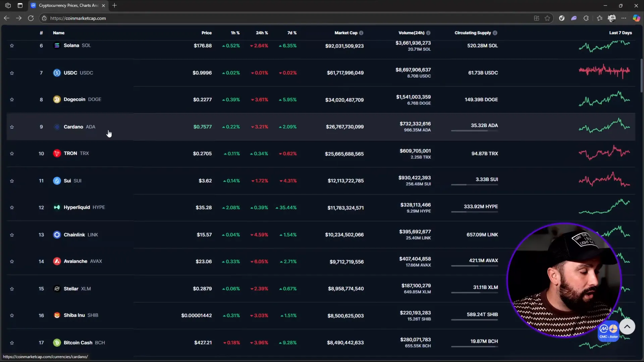The width and height of the screenshot is (644, 362).
Task: Select the Cryptocurrency Prices browser tab
Action: [x=68, y=5]
